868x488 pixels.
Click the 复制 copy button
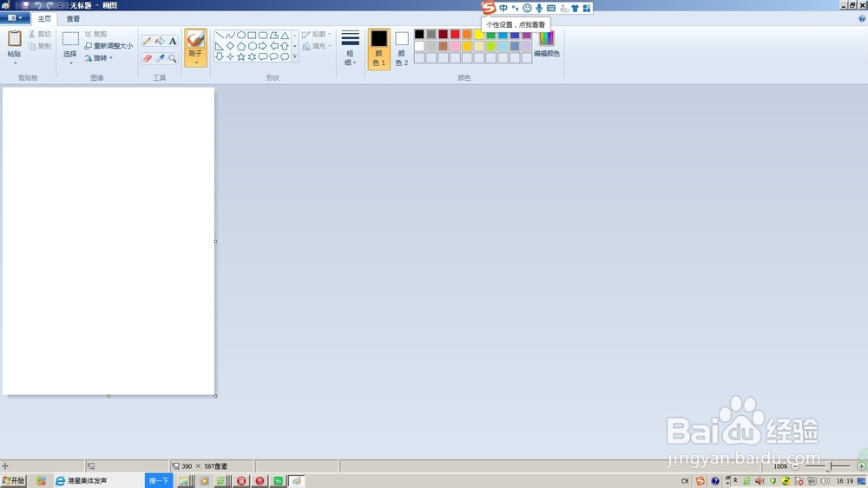tap(40, 46)
